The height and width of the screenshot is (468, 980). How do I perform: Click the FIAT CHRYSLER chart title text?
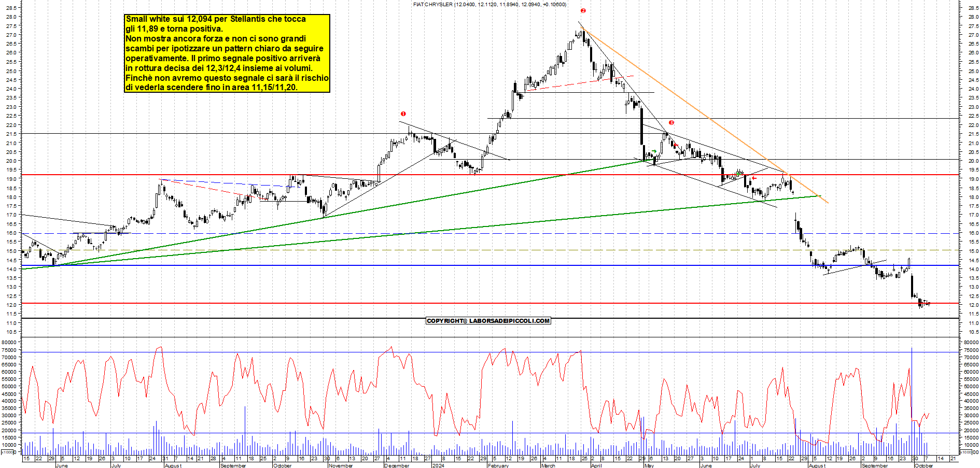tap(490, 4)
